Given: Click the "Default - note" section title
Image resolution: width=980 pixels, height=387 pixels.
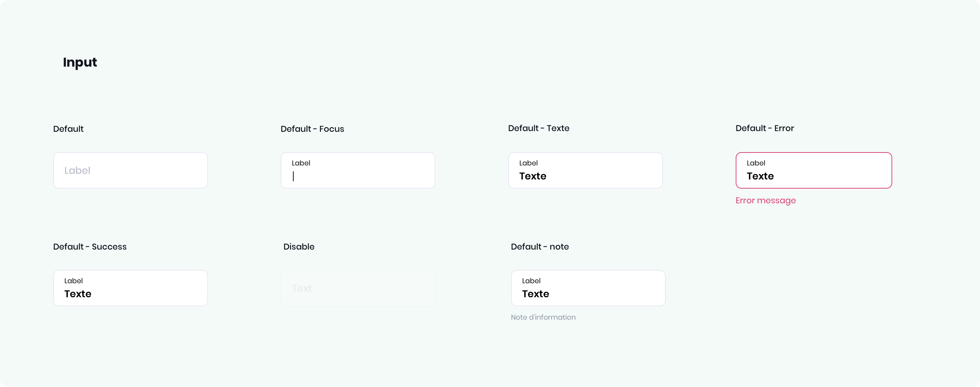Looking at the screenshot, I should [539, 246].
